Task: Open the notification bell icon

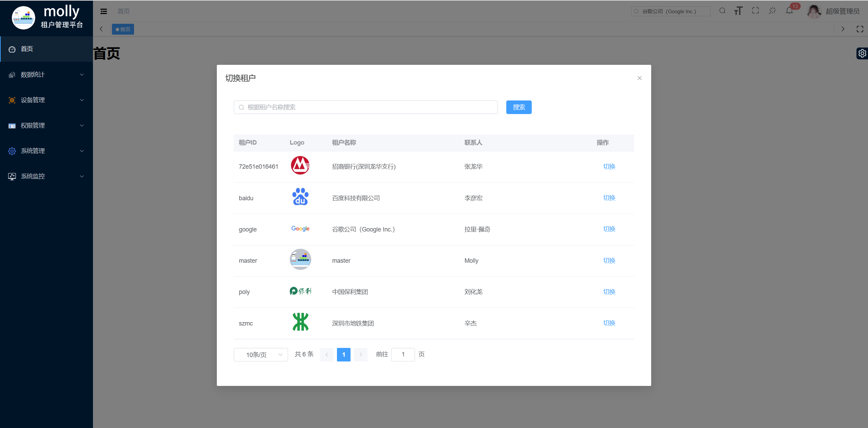Action: pos(789,11)
